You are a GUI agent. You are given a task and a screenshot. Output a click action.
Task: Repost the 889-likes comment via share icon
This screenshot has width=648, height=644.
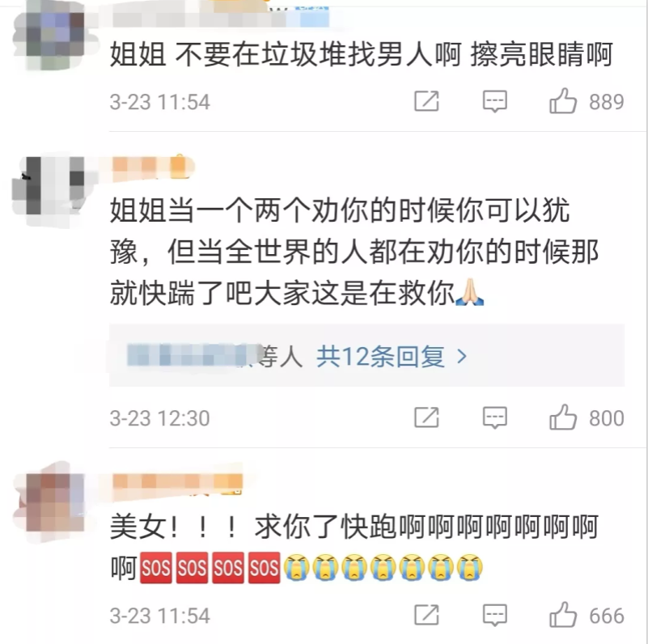point(426,101)
